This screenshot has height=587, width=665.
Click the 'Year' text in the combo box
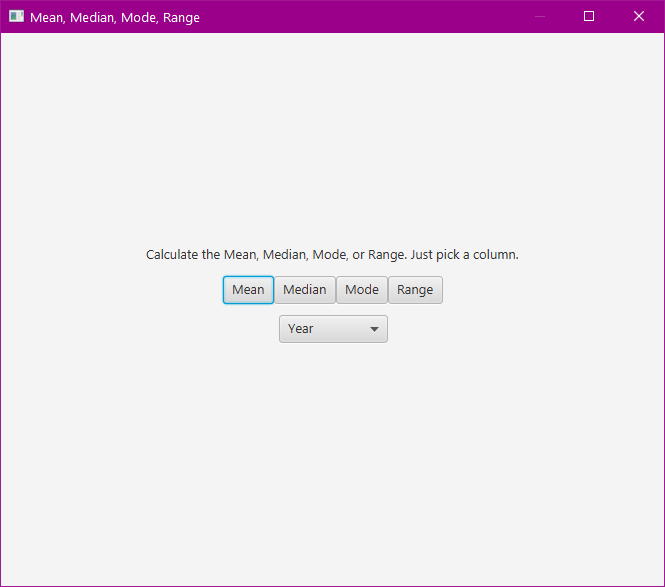pos(301,329)
